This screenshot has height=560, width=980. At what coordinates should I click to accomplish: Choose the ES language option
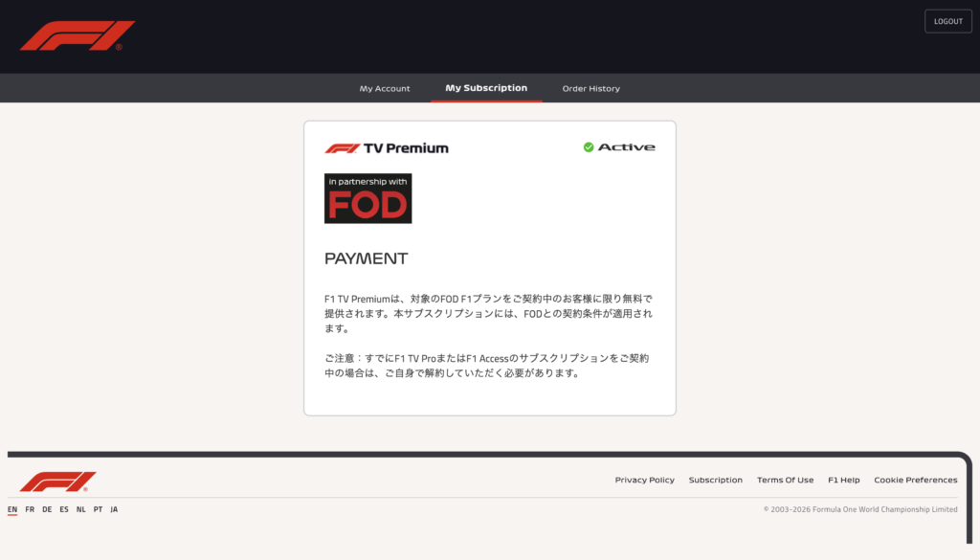(64, 509)
